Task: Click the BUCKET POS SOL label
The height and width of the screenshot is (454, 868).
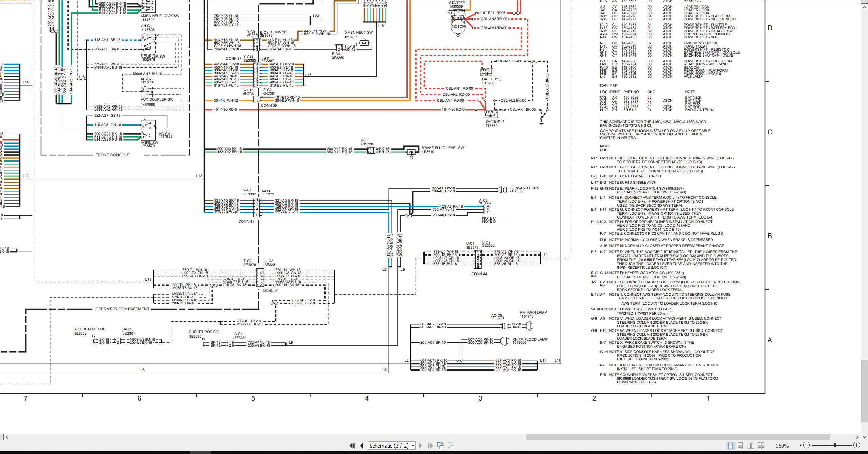Action: click(204, 332)
